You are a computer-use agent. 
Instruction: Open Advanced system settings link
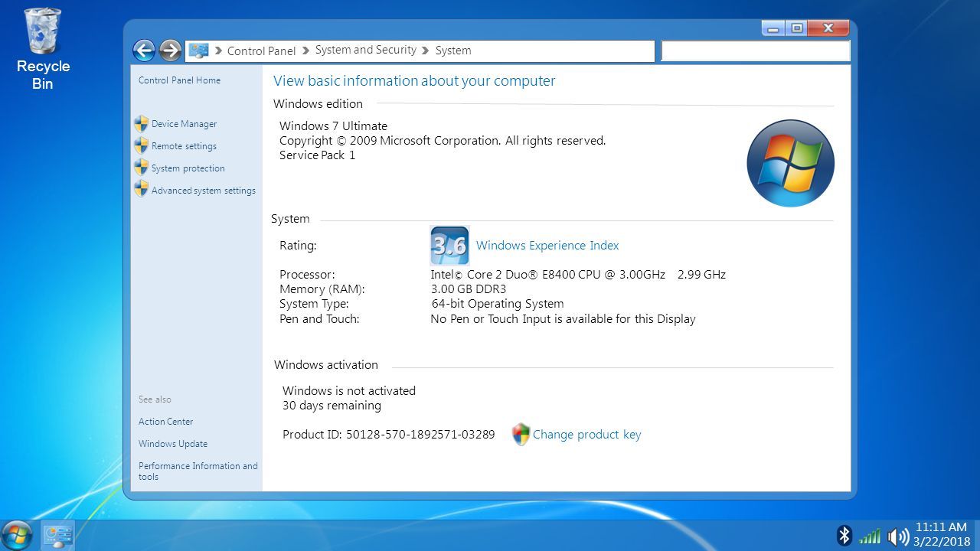(204, 191)
